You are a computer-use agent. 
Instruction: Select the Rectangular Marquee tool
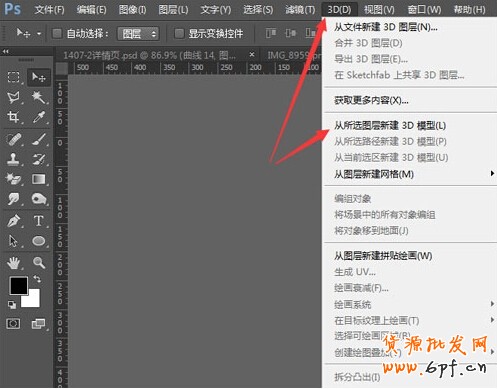(13, 77)
